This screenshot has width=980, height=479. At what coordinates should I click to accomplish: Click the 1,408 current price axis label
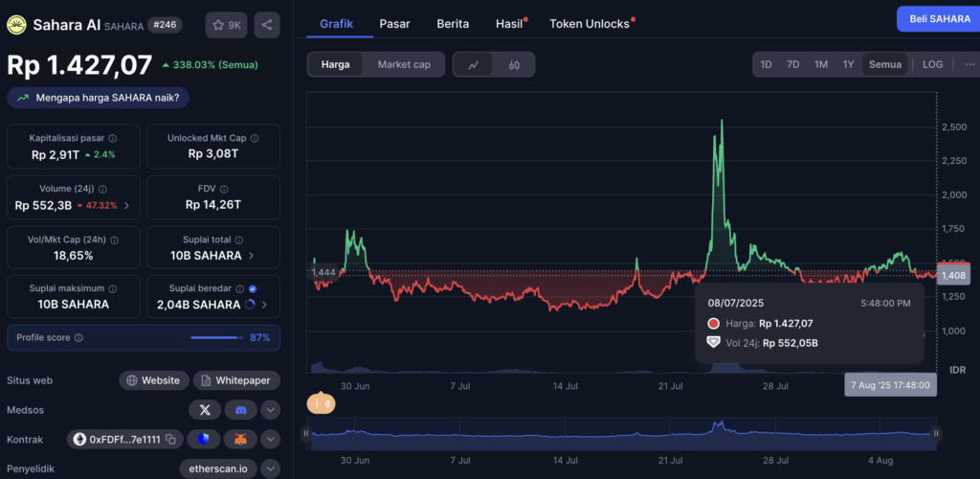pos(954,275)
